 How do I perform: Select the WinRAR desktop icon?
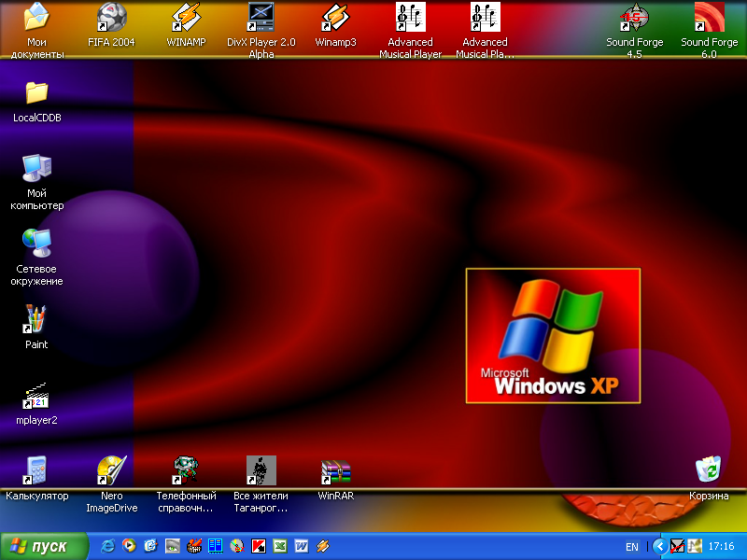tap(335, 470)
